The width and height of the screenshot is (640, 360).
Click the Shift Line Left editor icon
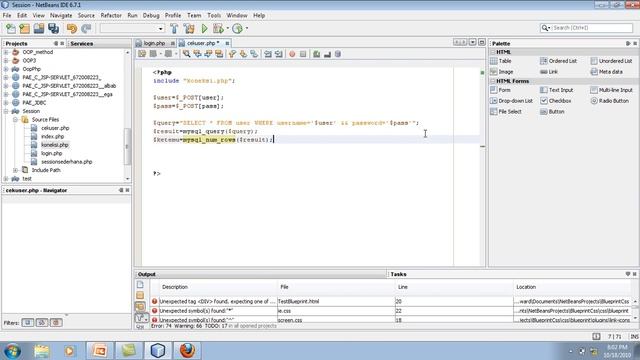tap(268, 54)
